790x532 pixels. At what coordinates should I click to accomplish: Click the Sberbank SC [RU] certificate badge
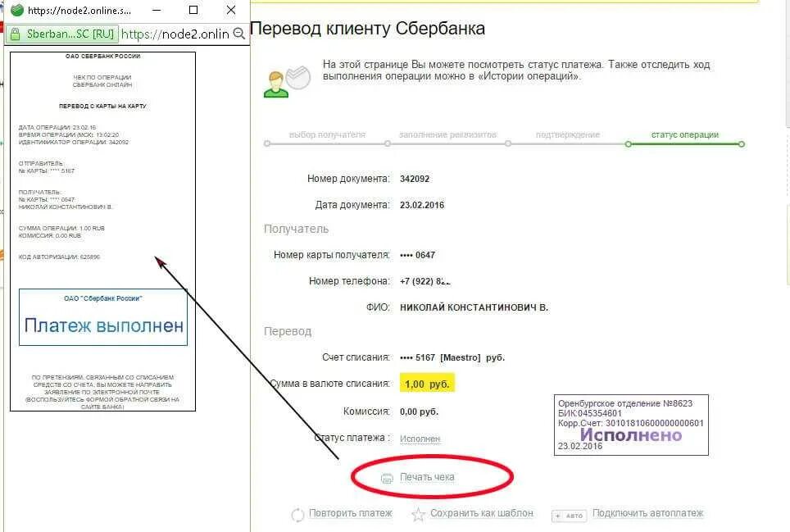(x=62, y=34)
